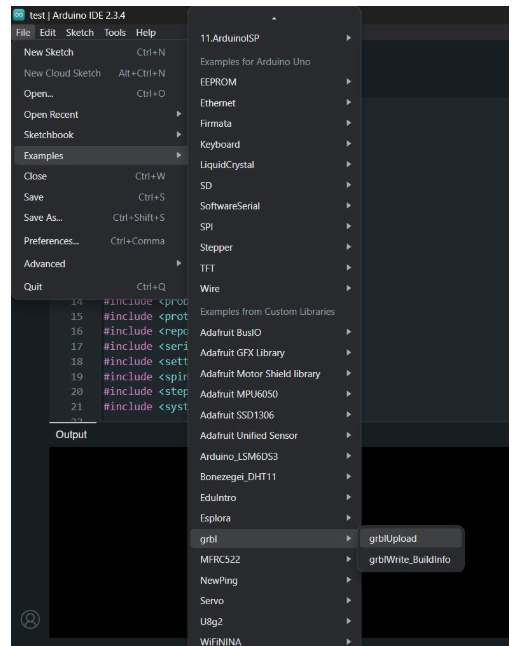Expand the Open Recent submenu
This screenshot has width=513, height=646.
(x=101, y=115)
